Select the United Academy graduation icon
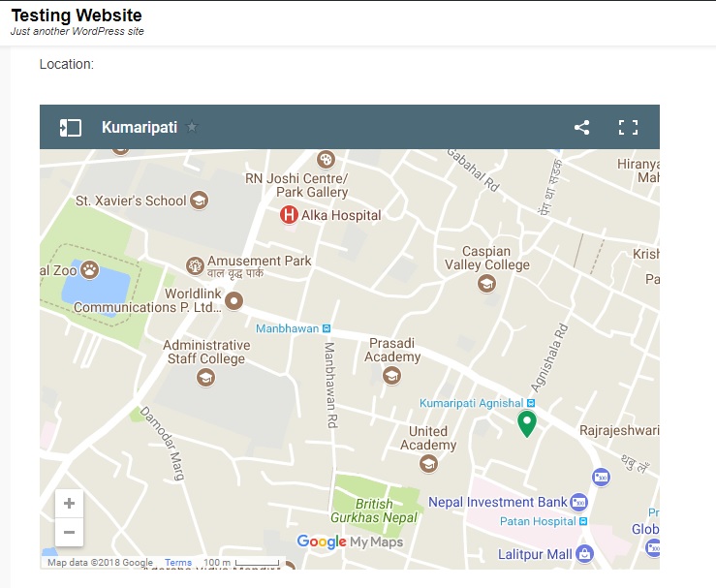 pyautogui.click(x=428, y=464)
